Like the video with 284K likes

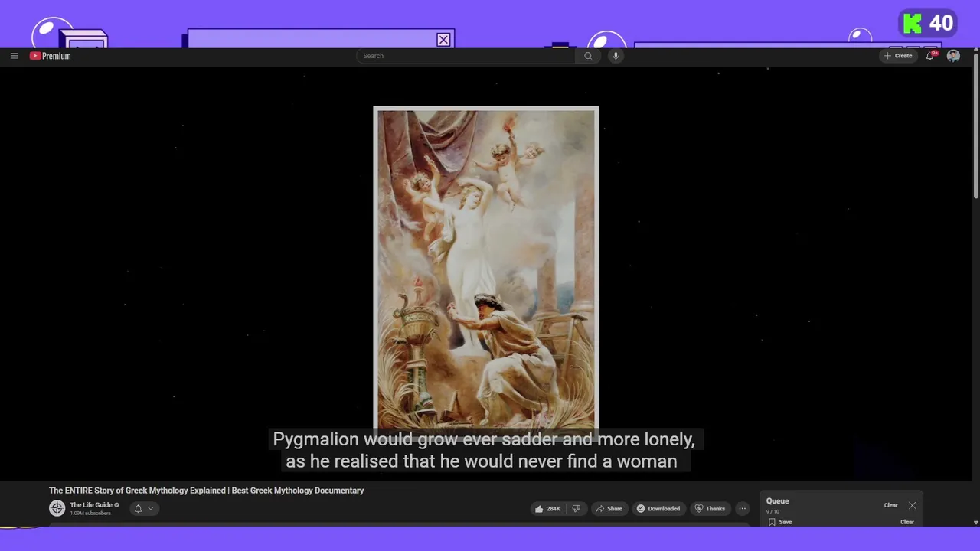(548, 508)
